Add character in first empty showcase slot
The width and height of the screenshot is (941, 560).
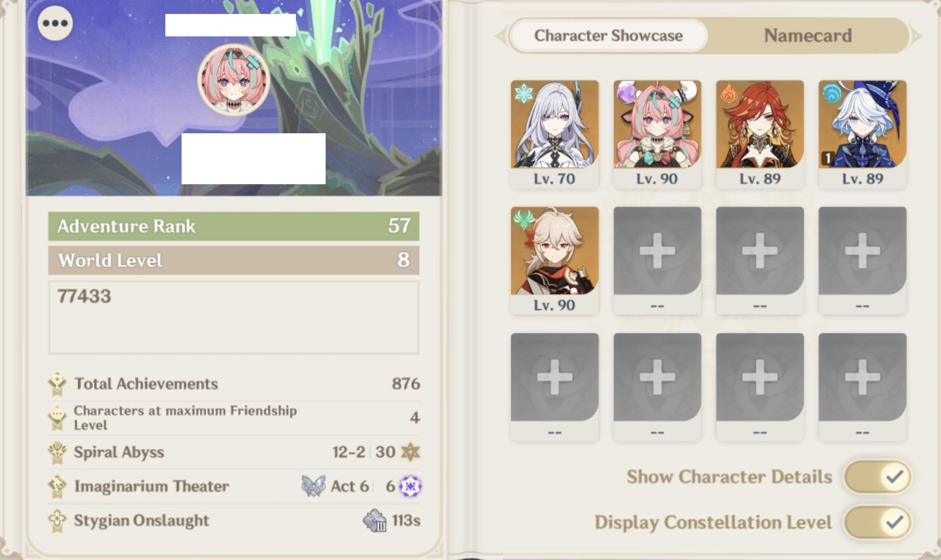coord(657,260)
